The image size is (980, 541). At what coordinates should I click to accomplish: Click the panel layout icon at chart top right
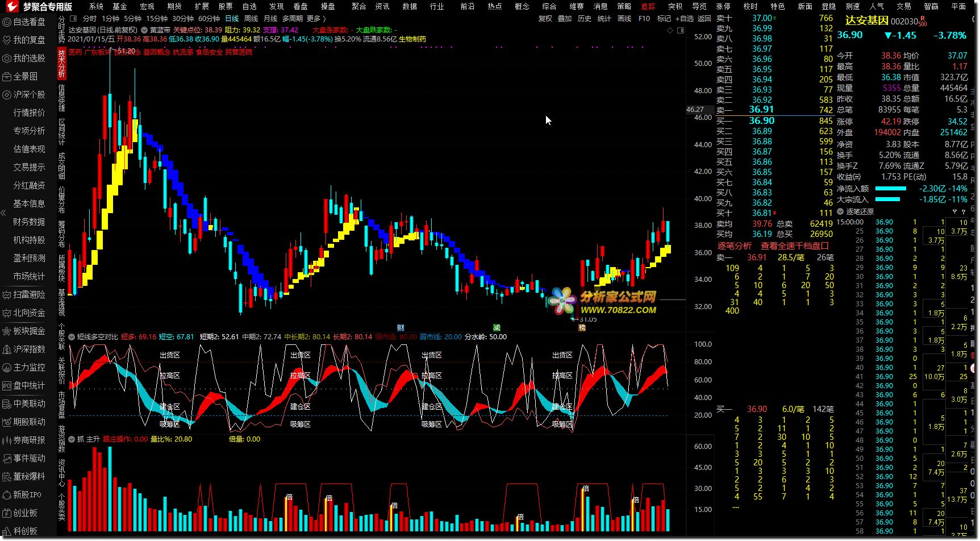(681, 30)
